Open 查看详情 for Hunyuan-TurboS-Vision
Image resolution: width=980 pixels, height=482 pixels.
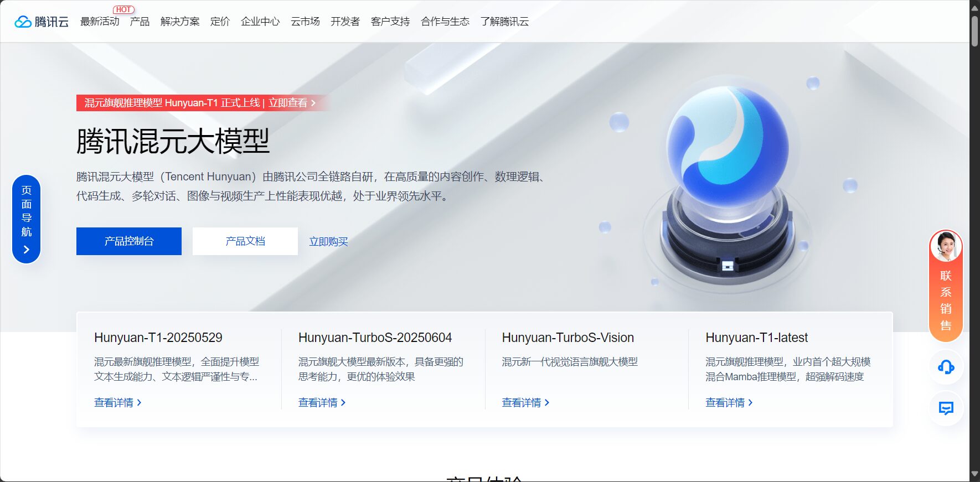coord(525,403)
